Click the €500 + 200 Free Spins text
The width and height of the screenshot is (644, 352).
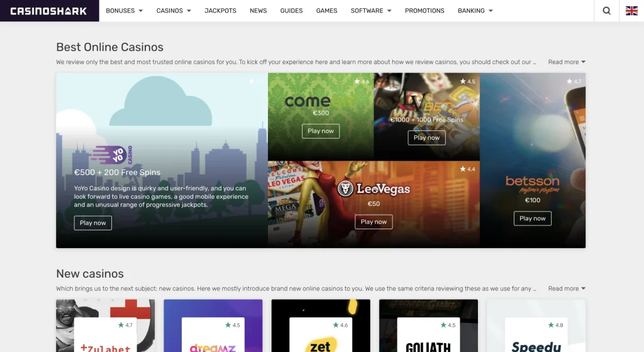pyautogui.click(x=117, y=173)
